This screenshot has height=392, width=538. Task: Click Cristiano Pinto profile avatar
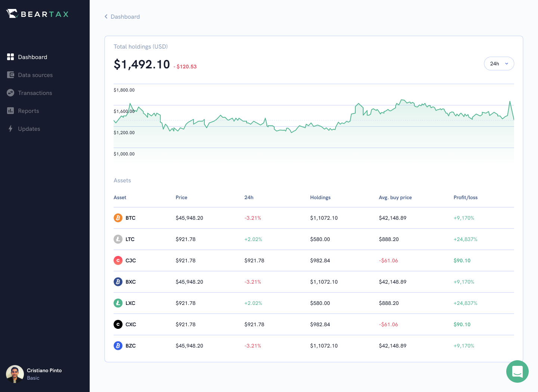pyautogui.click(x=15, y=374)
